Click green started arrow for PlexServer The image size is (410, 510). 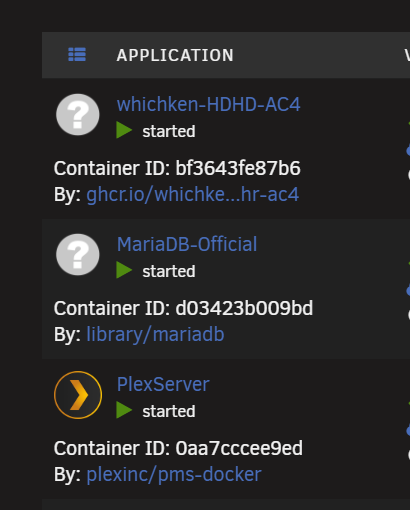pyautogui.click(x=124, y=410)
